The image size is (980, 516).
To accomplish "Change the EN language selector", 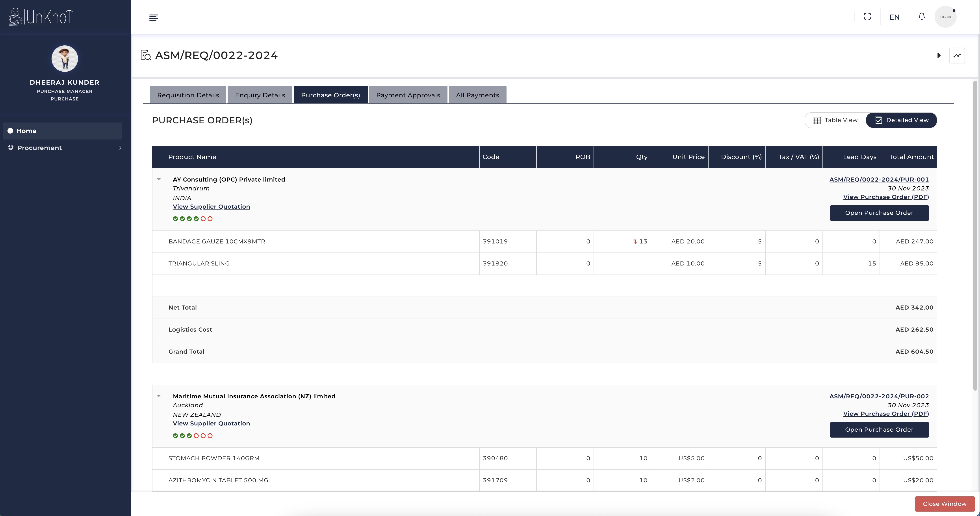I will tap(894, 17).
